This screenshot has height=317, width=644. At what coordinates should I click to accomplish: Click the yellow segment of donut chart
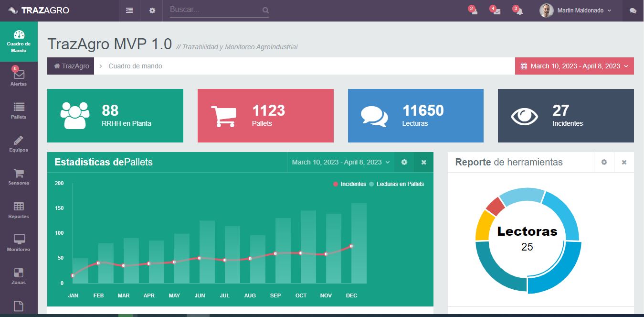coord(483,226)
